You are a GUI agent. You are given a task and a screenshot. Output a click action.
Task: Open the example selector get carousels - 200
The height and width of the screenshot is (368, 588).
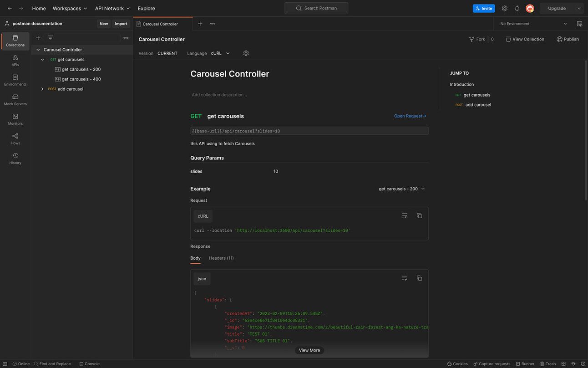tap(401, 189)
